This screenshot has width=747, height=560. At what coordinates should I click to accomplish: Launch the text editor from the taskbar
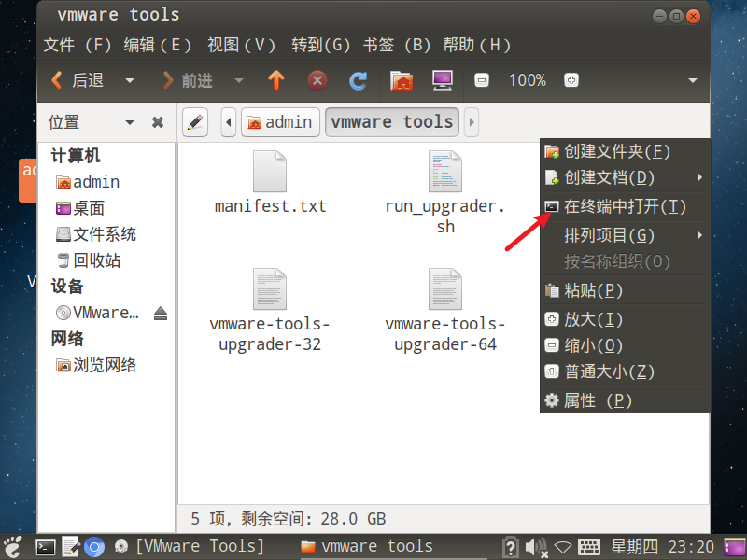pyautogui.click(x=71, y=547)
